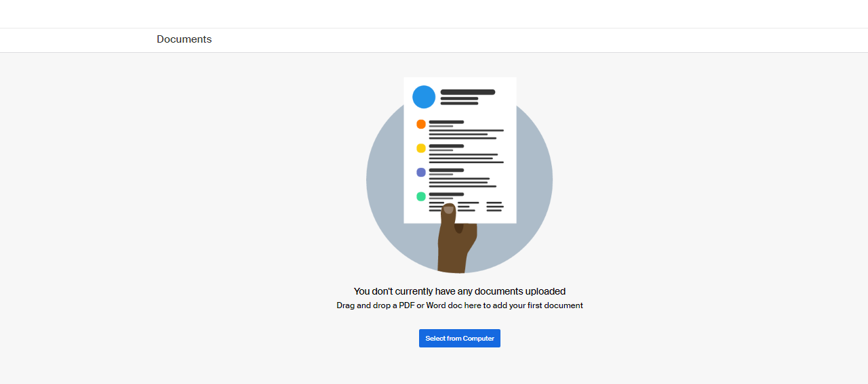Click the Select from Computer button
This screenshot has width=868, height=384.
(459, 339)
